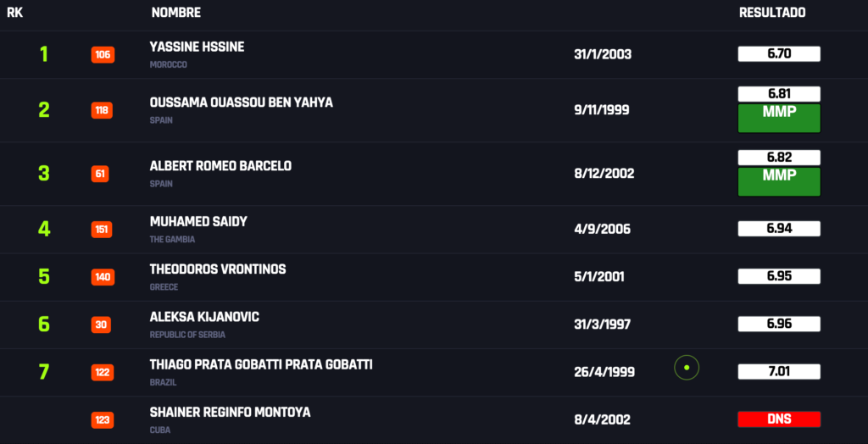Click the NOMBRE column header

coord(175,13)
